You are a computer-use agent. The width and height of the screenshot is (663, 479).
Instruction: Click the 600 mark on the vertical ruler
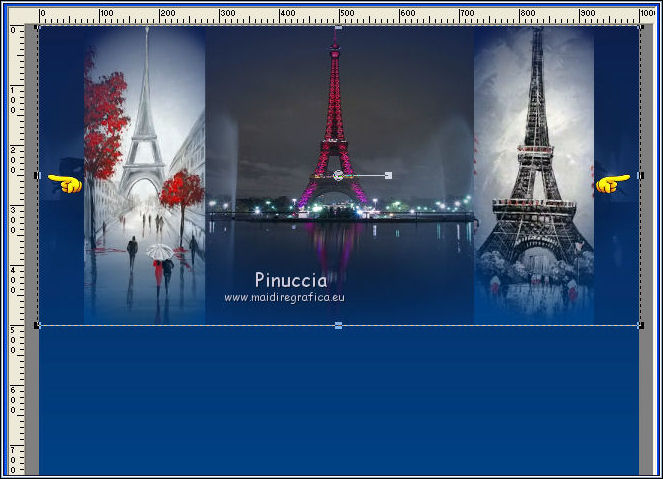click(13, 400)
